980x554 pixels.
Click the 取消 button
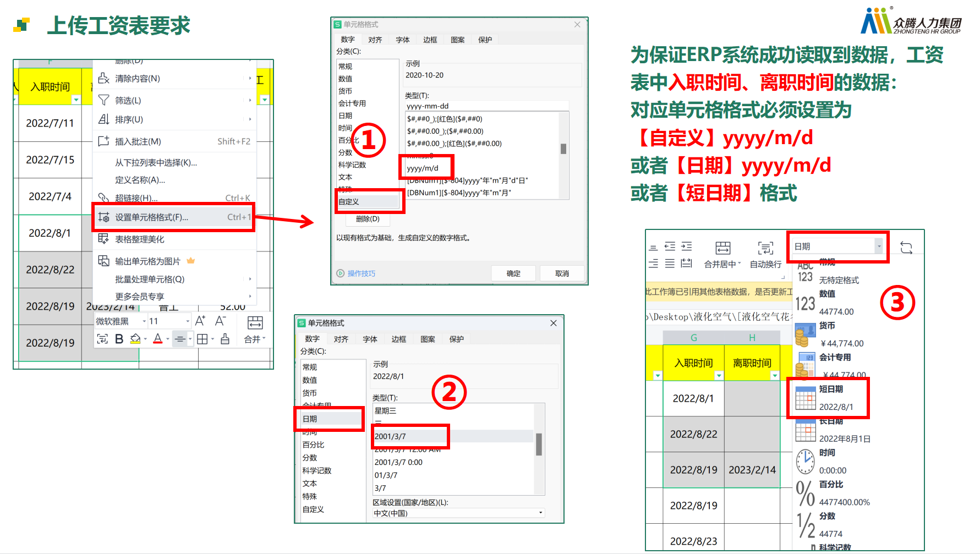pos(562,273)
